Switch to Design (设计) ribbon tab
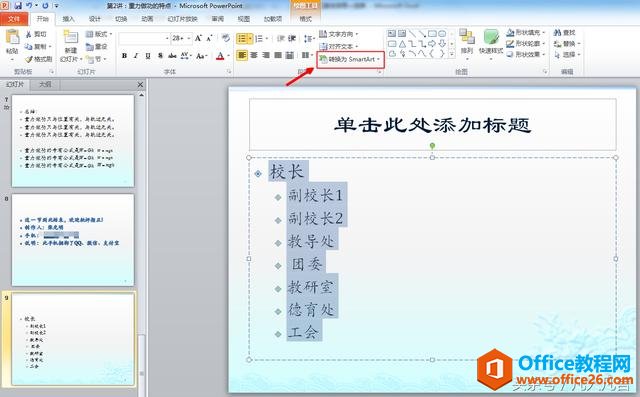The width and height of the screenshot is (640, 397). click(x=95, y=19)
